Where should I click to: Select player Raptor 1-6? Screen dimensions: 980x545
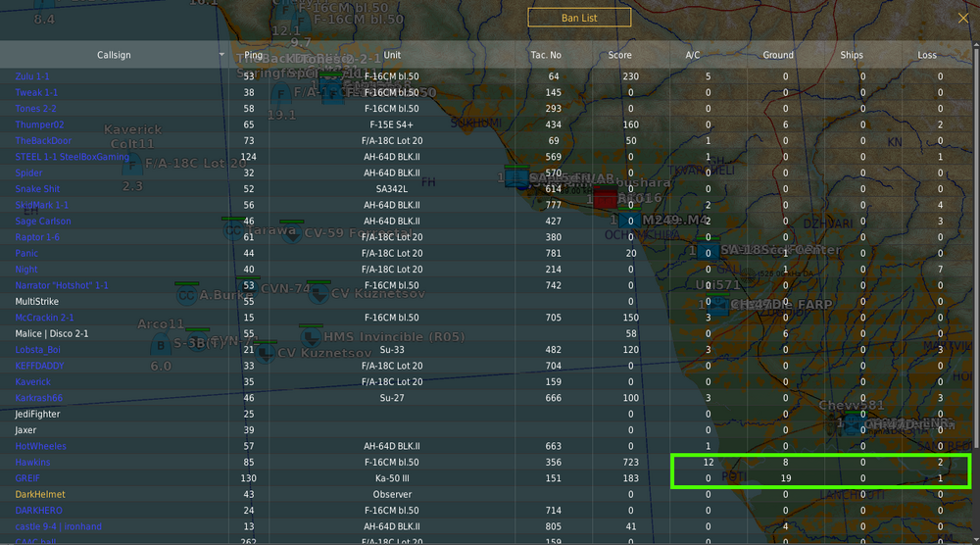pos(37,237)
